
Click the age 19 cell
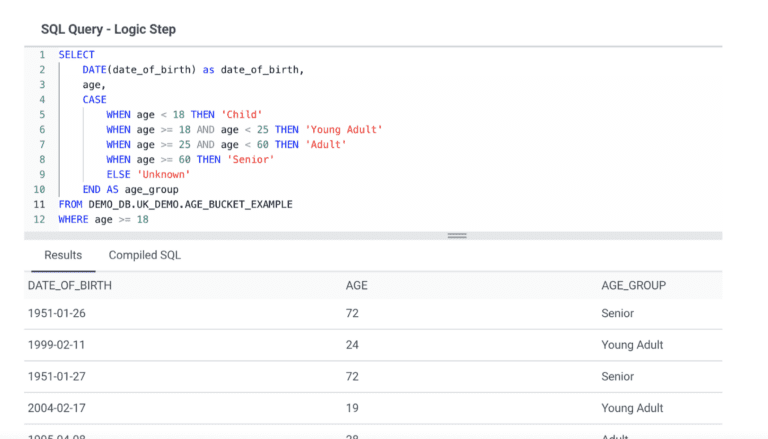352,408
